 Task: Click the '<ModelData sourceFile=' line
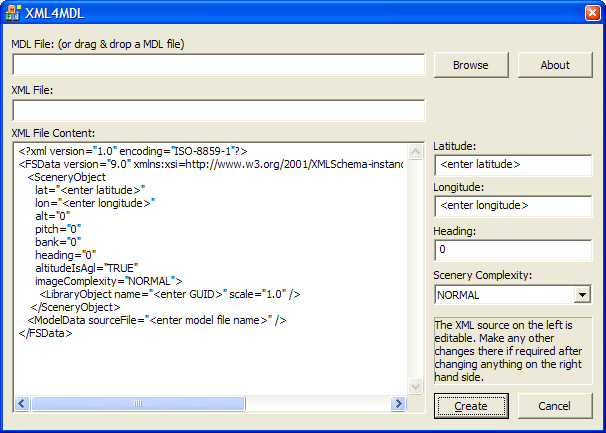(157, 320)
